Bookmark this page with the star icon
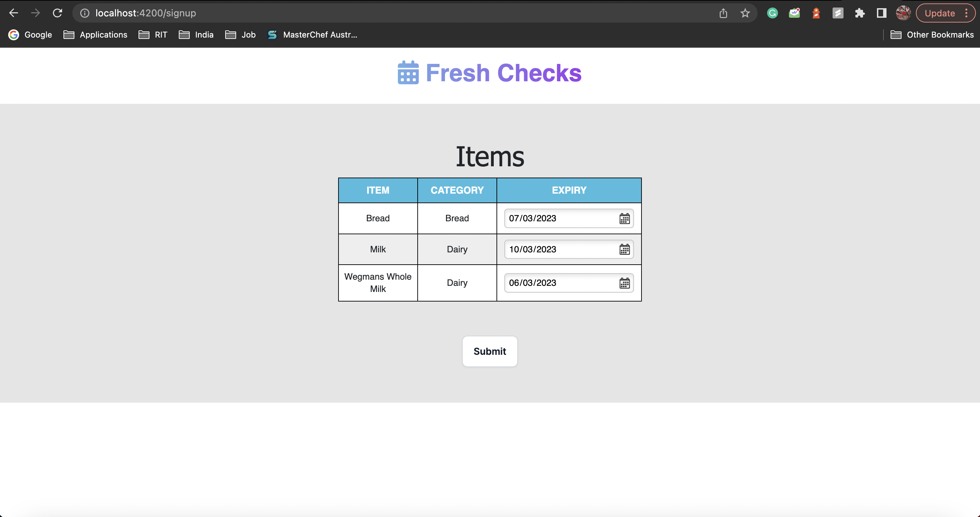 coord(745,13)
